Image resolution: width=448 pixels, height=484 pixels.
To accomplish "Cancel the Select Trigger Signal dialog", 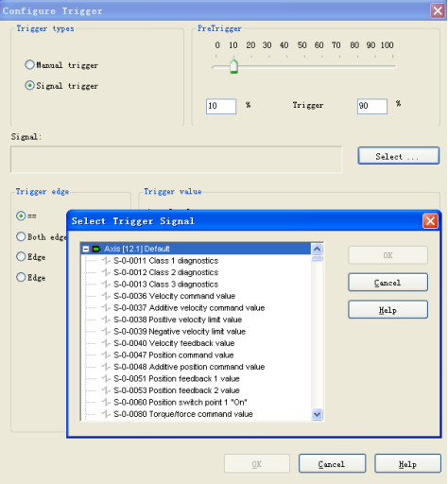I will 388,283.
